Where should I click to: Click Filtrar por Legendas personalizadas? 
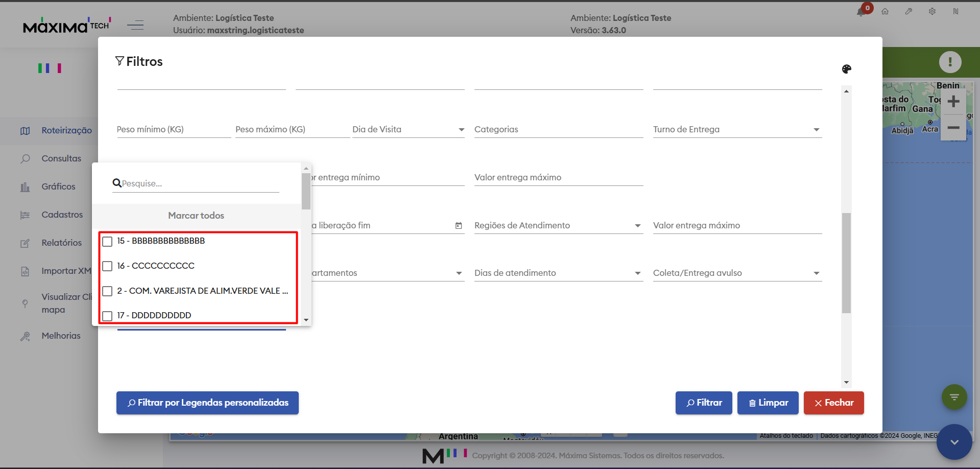point(207,403)
